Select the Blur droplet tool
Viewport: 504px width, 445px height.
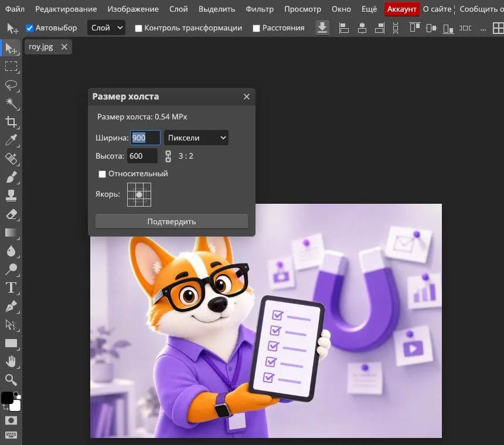[11, 251]
